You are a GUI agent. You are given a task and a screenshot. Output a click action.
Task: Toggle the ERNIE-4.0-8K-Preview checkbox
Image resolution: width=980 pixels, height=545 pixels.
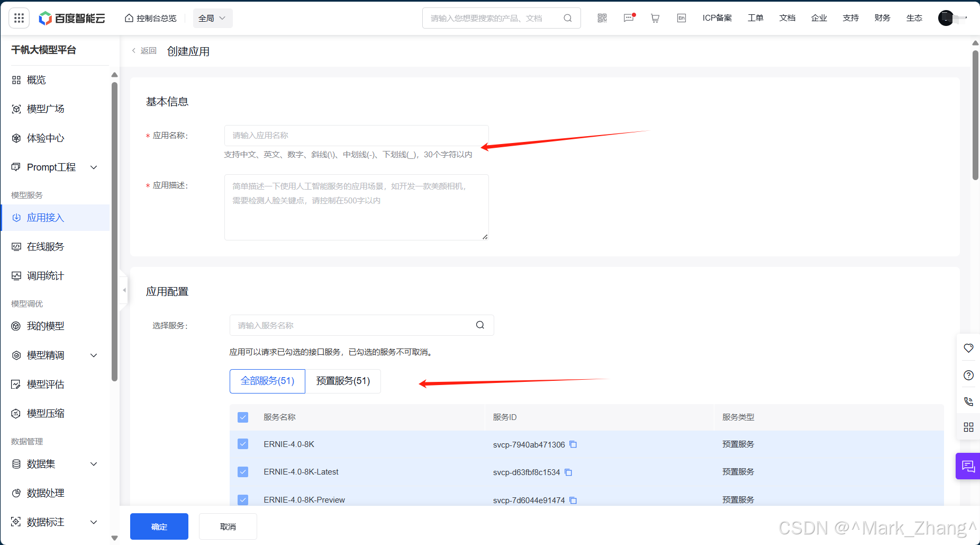coord(243,499)
